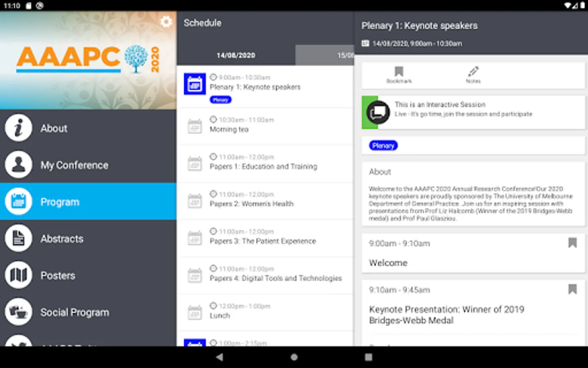Open Papers 2: Women's Health
Viewport: 588px width, 368px height.
click(265, 201)
